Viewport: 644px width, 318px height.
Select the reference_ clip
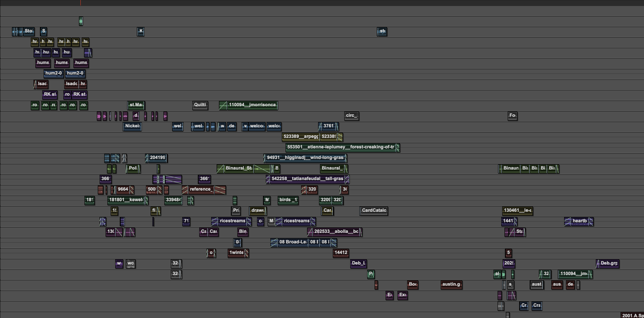[x=201, y=190]
